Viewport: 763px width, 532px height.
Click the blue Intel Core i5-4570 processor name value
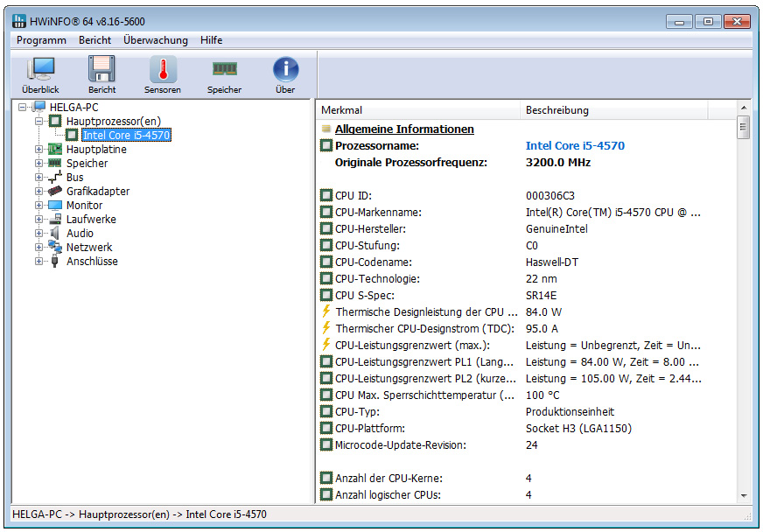click(x=575, y=146)
